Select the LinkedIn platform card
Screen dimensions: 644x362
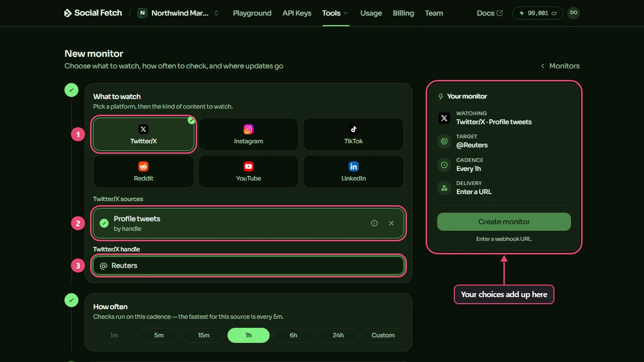pyautogui.click(x=354, y=171)
